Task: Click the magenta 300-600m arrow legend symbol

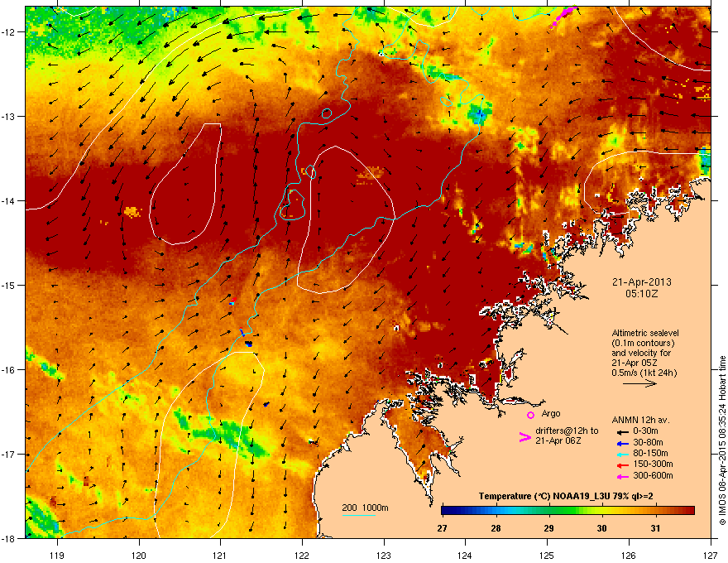Action: click(622, 476)
